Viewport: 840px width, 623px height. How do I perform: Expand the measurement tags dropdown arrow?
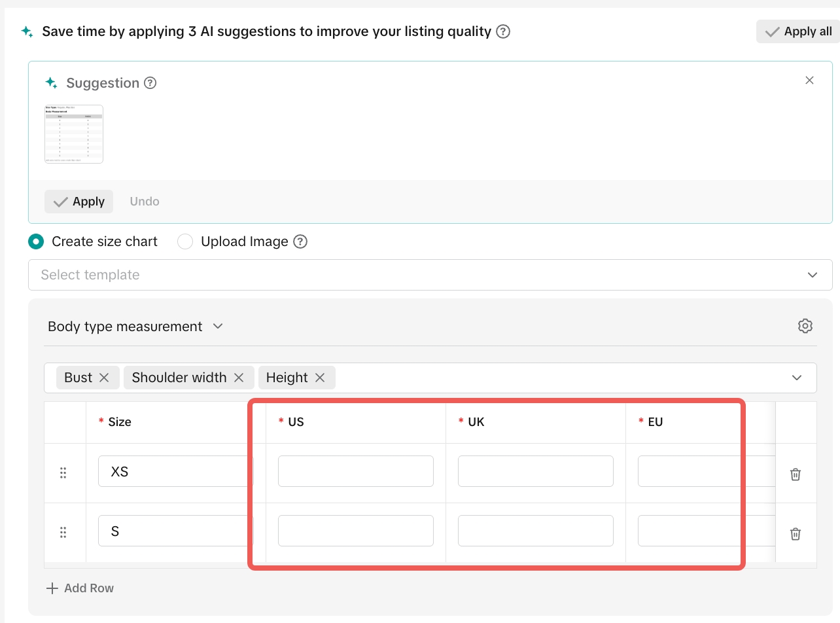pyautogui.click(x=797, y=378)
